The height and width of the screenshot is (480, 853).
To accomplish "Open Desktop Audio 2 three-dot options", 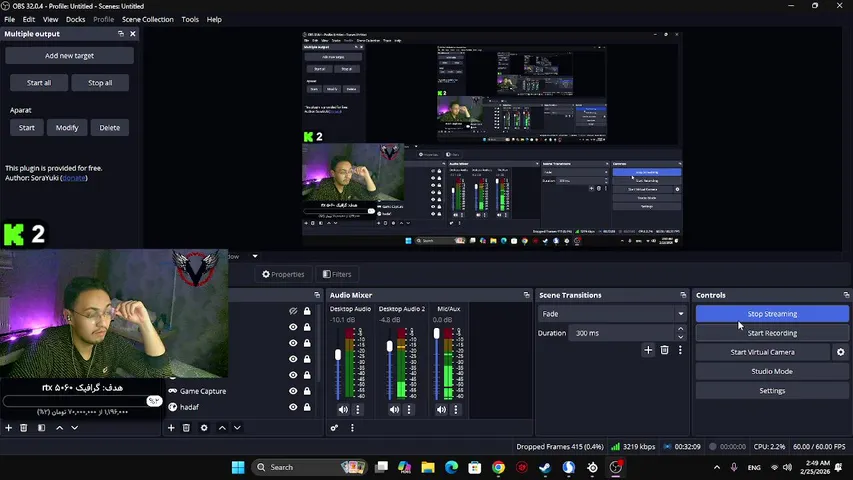I will 409,409.
